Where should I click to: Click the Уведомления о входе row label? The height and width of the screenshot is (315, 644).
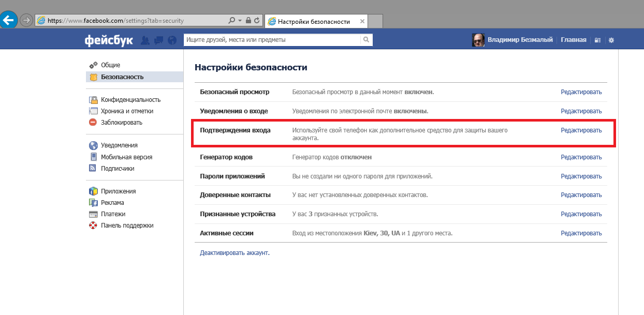tap(234, 111)
